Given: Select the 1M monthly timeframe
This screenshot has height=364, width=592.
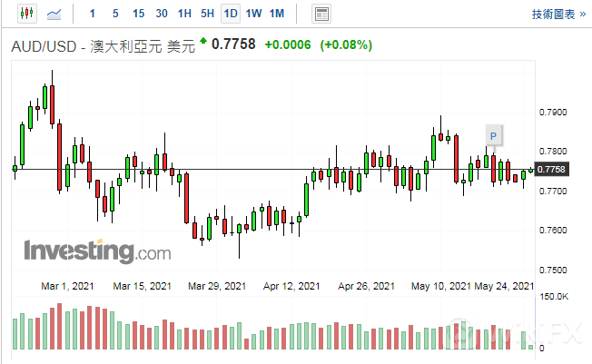Looking at the screenshot, I should [x=277, y=14].
